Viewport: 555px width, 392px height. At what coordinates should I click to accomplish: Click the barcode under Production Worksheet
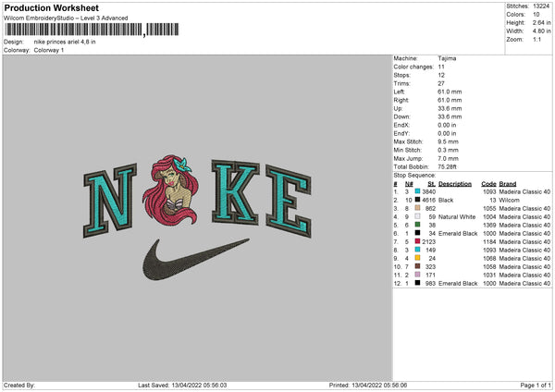(92, 30)
